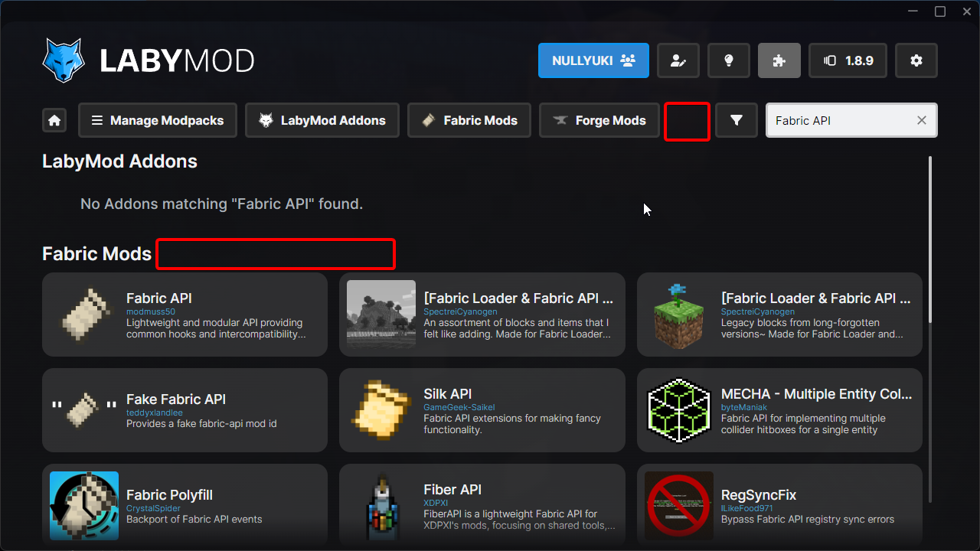Open MECHA Multiple Entity Collider mod
Screen dimensions: 980x551
[x=779, y=410]
